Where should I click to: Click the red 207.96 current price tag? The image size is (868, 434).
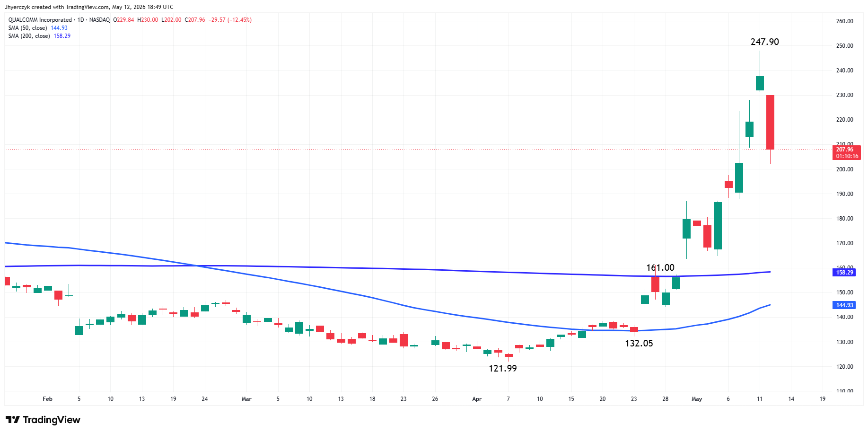coord(846,152)
